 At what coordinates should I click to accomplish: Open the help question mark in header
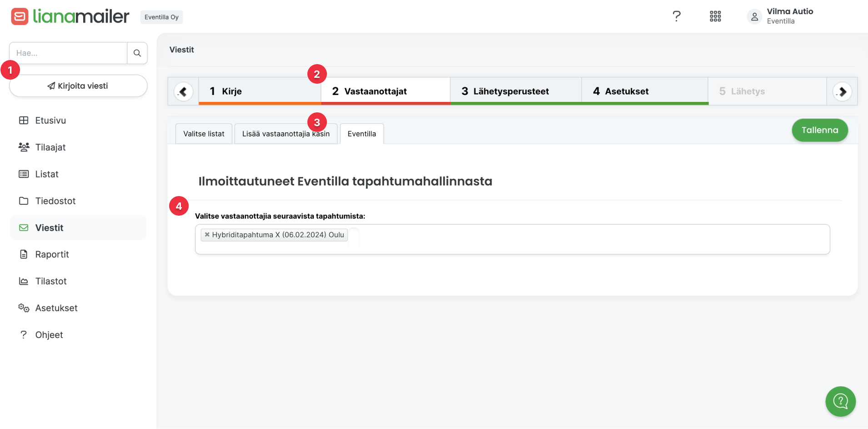[677, 16]
